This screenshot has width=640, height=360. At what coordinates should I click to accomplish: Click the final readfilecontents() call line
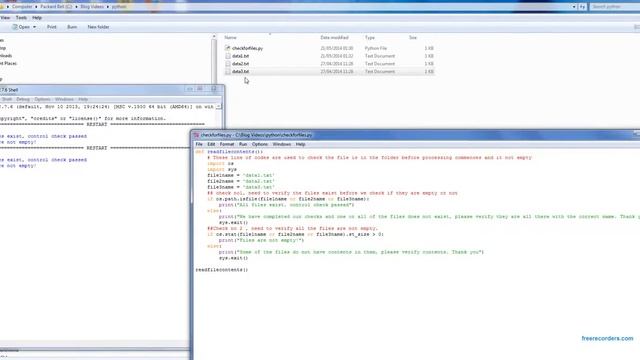[x=222, y=270]
